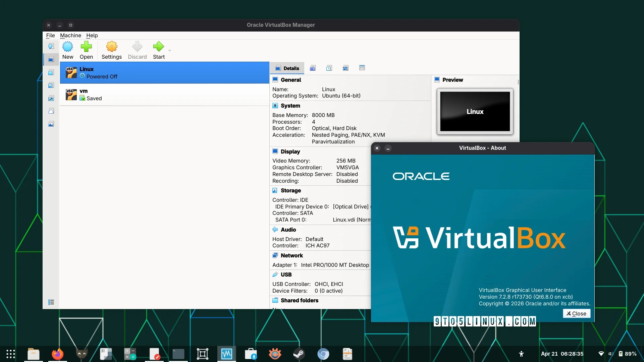Open the GNOME Activities launcher in the taskbar
The height and width of the screenshot is (362, 644).
(10, 354)
